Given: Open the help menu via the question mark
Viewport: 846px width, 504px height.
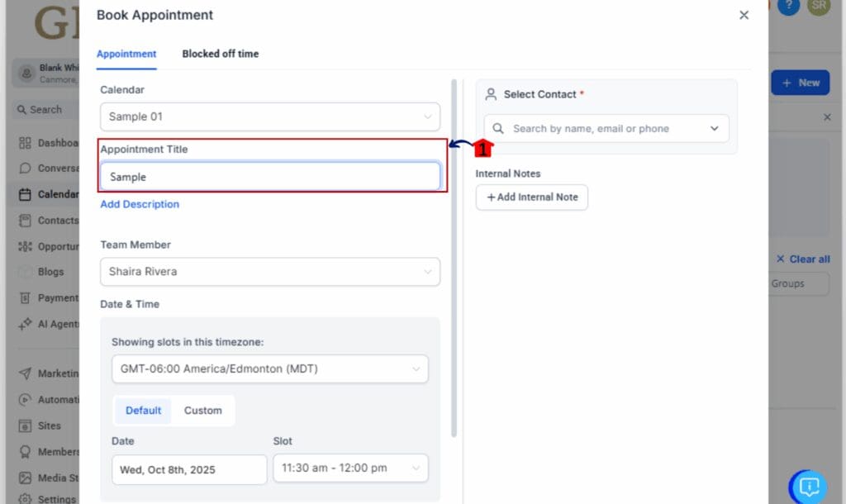Looking at the screenshot, I should [x=787, y=7].
